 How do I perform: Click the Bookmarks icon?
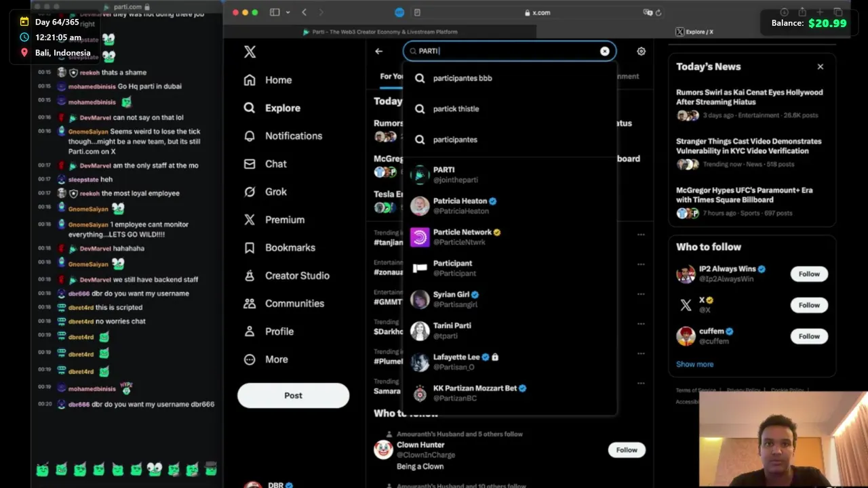[250, 247]
